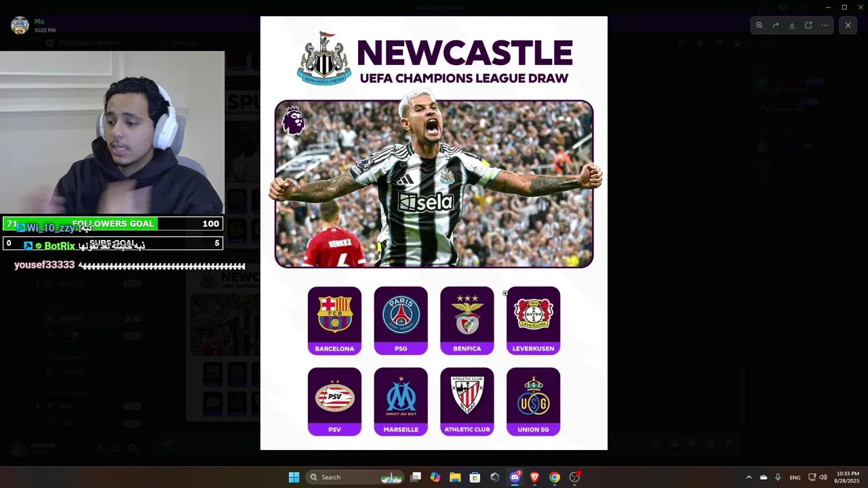868x488 pixels.
Task: Click the OneDrive cloud tray icon
Action: [x=764, y=477]
